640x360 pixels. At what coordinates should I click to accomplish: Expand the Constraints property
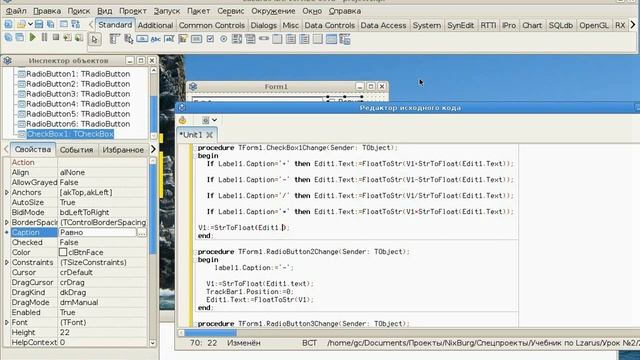tap(7, 262)
